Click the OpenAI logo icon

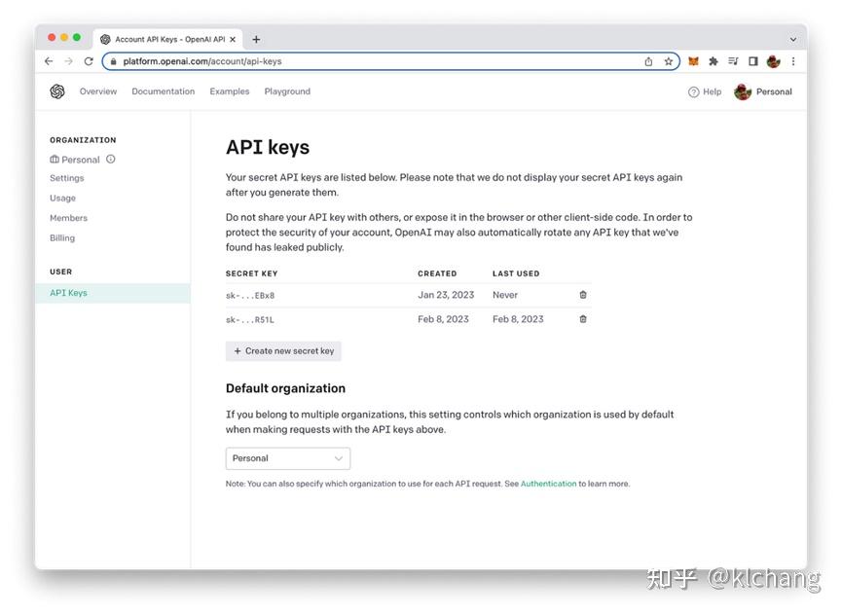point(57,91)
